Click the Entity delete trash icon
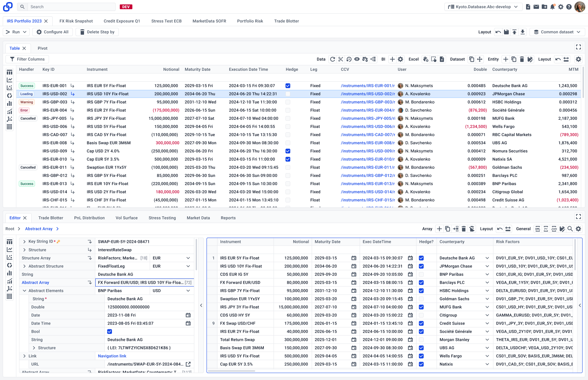This screenshot has width=588, height=380. 522,59
